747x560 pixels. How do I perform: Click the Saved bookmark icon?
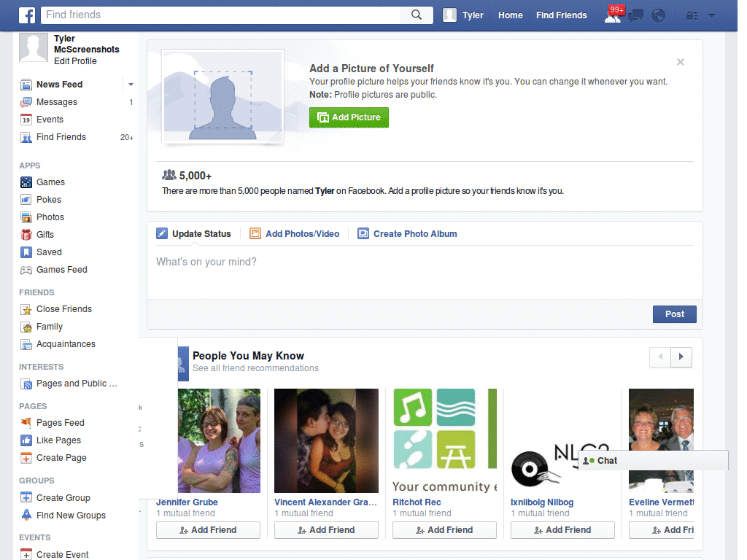coord(26,252)
